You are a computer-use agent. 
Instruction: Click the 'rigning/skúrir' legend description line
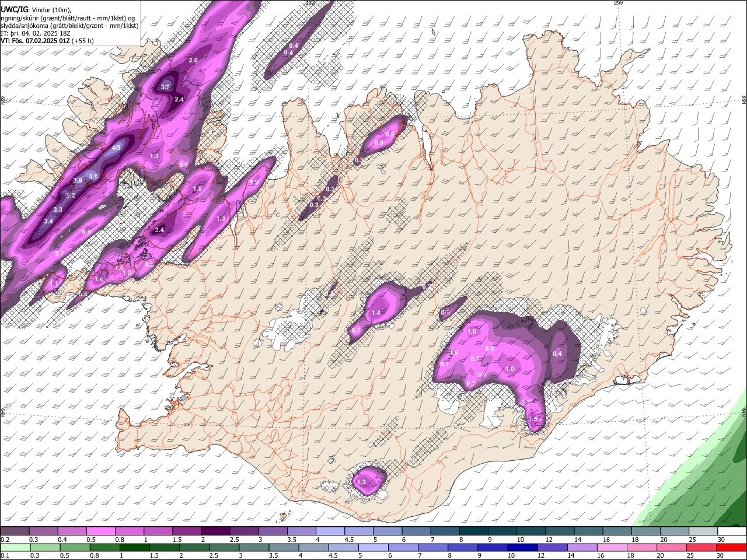pos(68,17)
